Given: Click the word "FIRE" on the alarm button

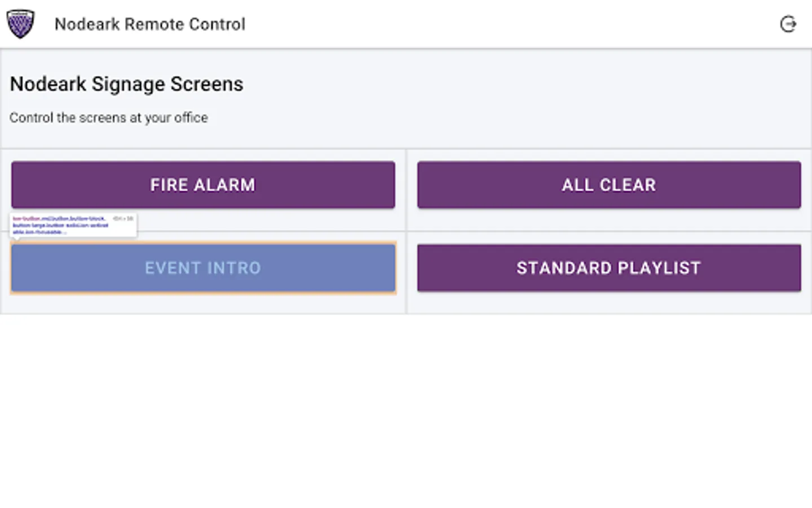Looking at the screenshot, I should coord(169,185).
